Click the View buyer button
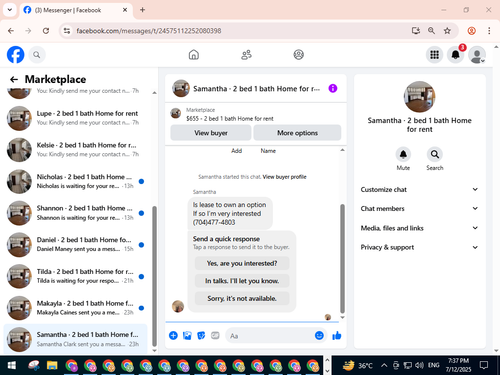The height and width of the screenshot is (375, 500). click(x=211, y=133)
